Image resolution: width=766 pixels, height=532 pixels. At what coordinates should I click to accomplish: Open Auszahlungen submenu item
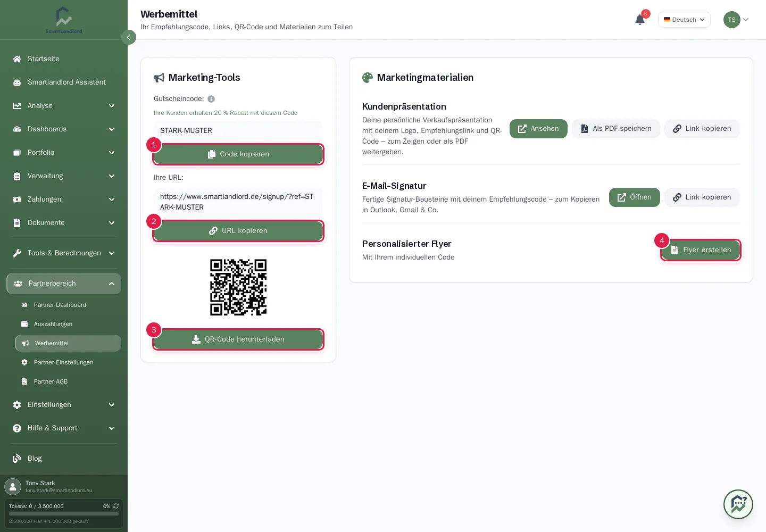tap(68, 324)
